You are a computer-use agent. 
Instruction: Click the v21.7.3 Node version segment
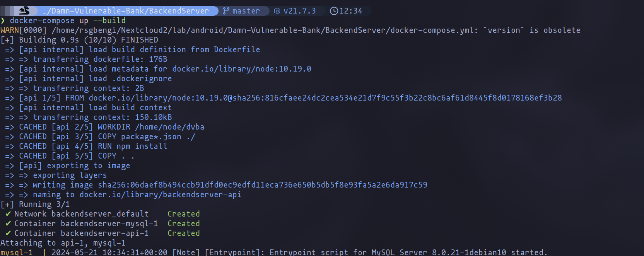tap(299, 11)
